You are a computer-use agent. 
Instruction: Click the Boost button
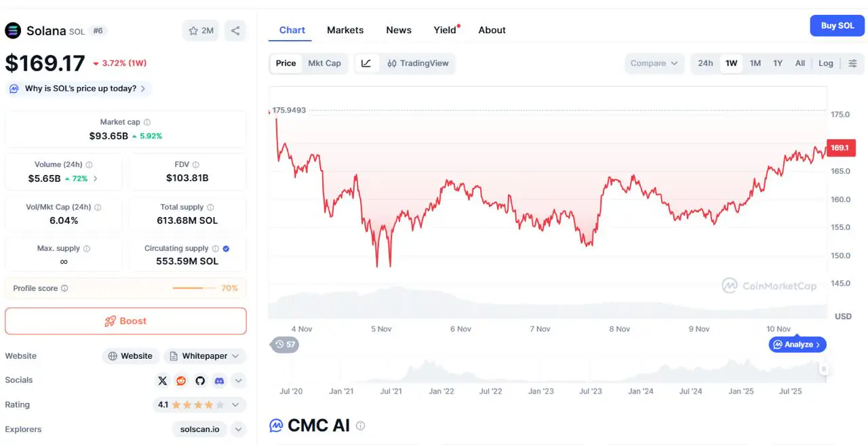tap(125, 321)
